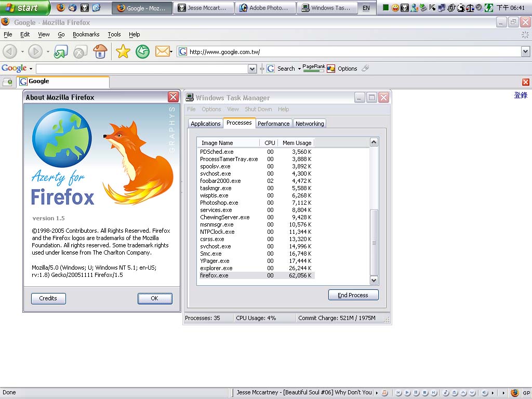Expand the Back button history arrow
532x399 pixels.
pyautogui.click(x=22, y=52)
